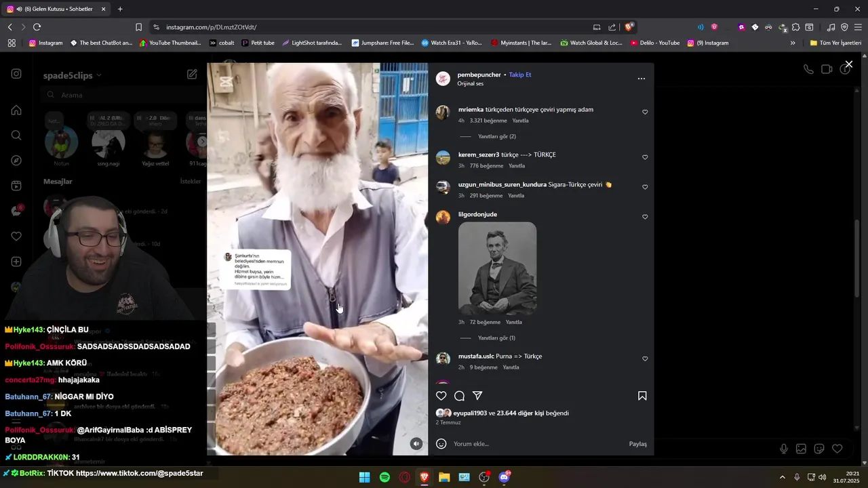Screen dimensions: 868x488
Task: Close the Instagram post overlay
Action: coord(848,64)
